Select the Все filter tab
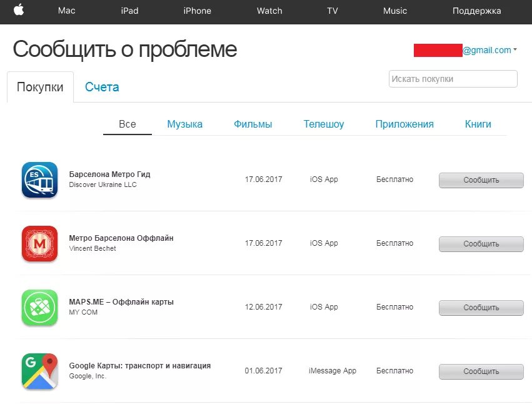The width and height of the screenshot is (532, 404). (128, 124)
